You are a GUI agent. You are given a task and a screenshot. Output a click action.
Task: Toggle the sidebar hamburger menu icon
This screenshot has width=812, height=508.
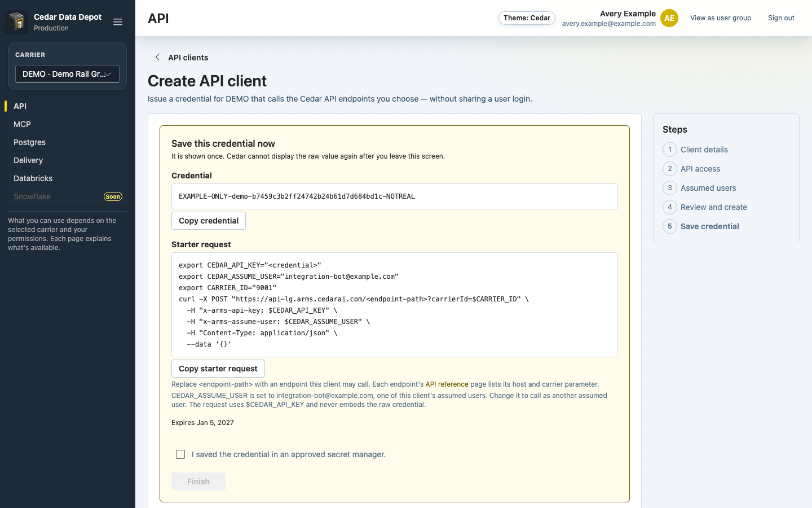[118, 22]
